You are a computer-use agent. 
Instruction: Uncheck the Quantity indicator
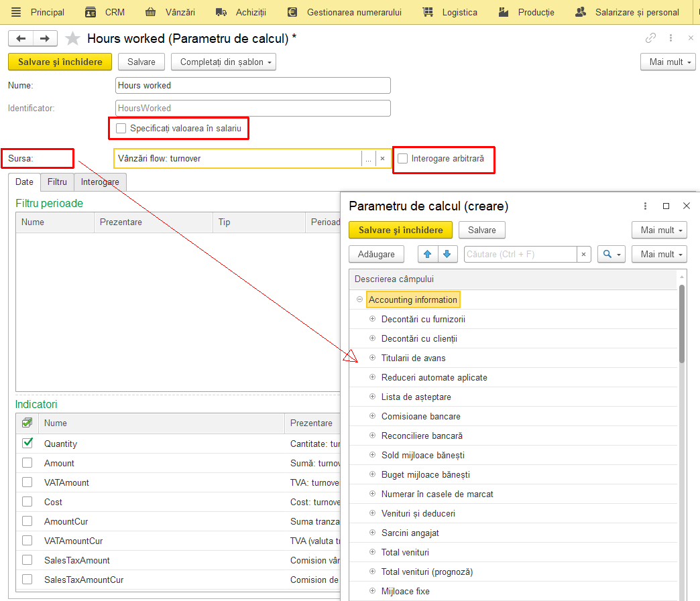click(27, 443)
